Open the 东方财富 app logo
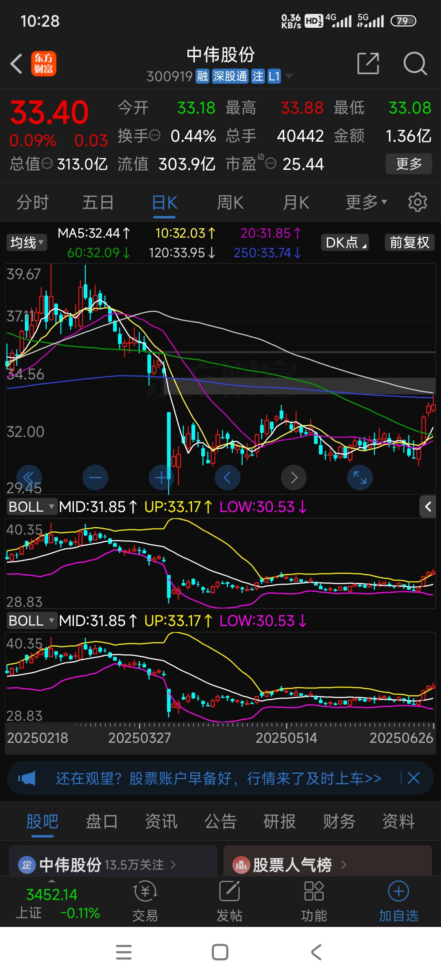The width and height of the screenshot is (441, 980). click(44, 64)
